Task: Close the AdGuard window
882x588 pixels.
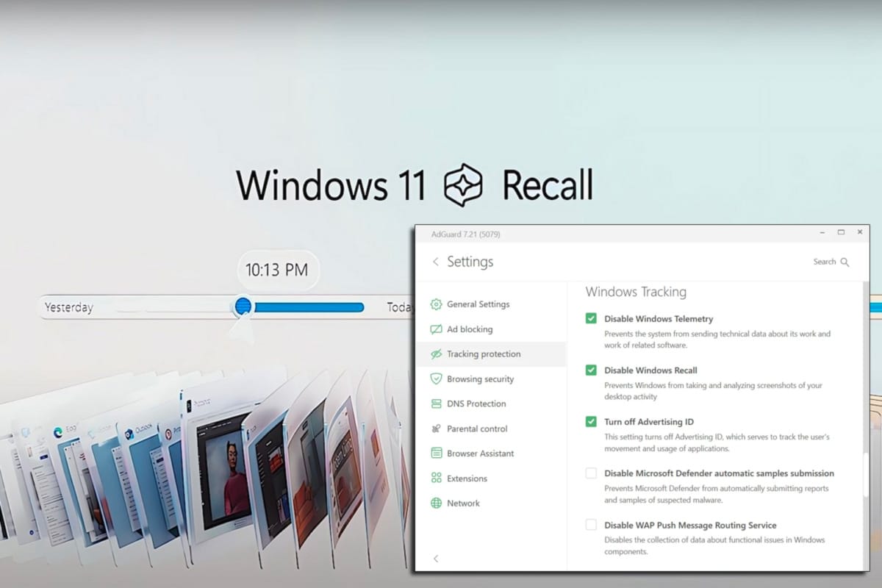Action: point(860,232)
